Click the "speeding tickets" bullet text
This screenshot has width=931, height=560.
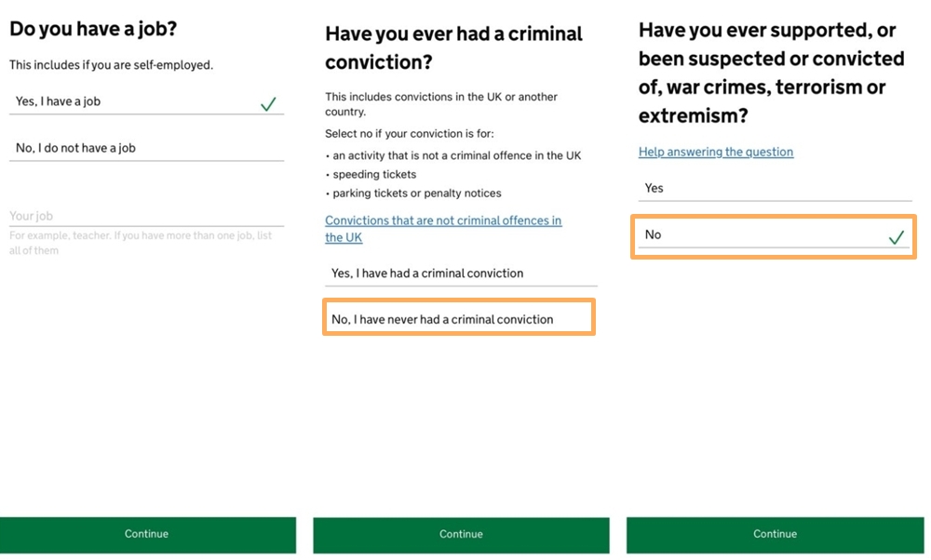(x=374, y=174)
